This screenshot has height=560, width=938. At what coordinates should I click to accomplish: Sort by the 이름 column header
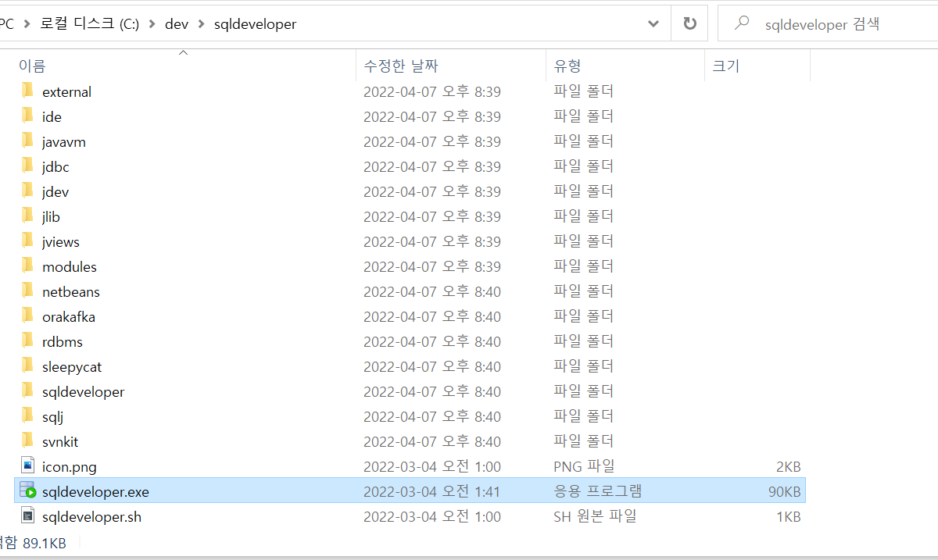click(33, 66)
